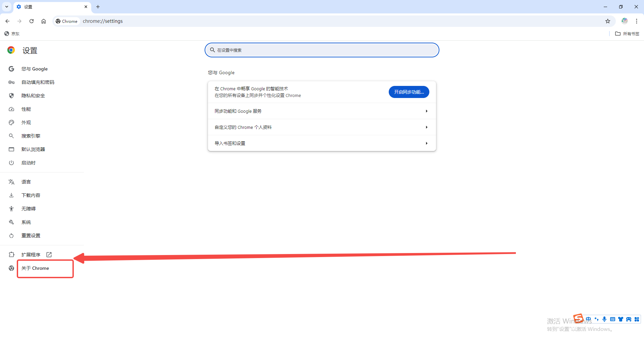Click the Chrome icon beside 关于 Chrome
This screenshot has width=644, height=349.
pos(11,268)
